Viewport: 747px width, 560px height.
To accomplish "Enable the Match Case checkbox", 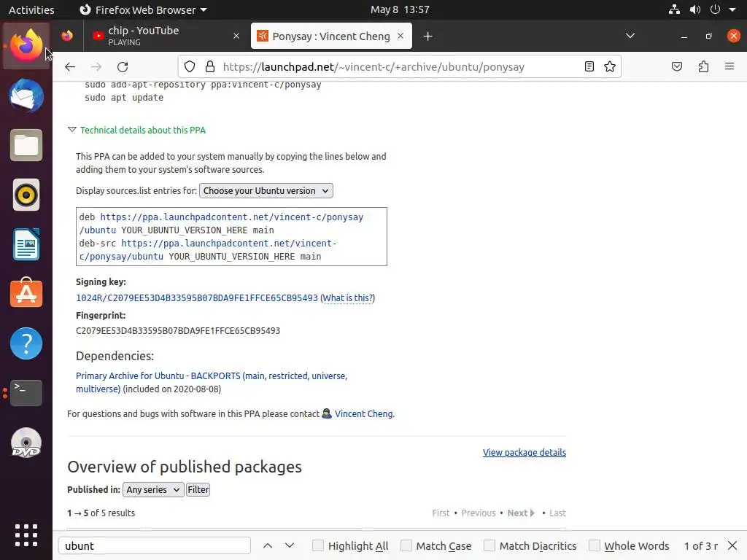I will point(406,545).
